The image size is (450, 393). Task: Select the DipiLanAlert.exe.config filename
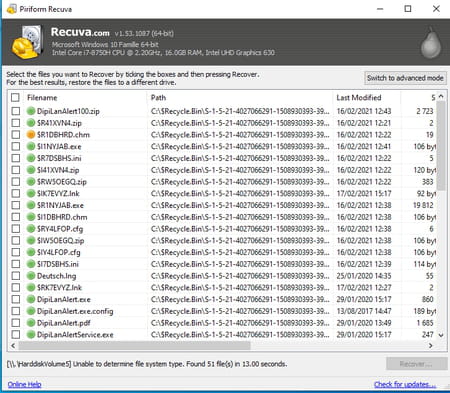point(75,311)
